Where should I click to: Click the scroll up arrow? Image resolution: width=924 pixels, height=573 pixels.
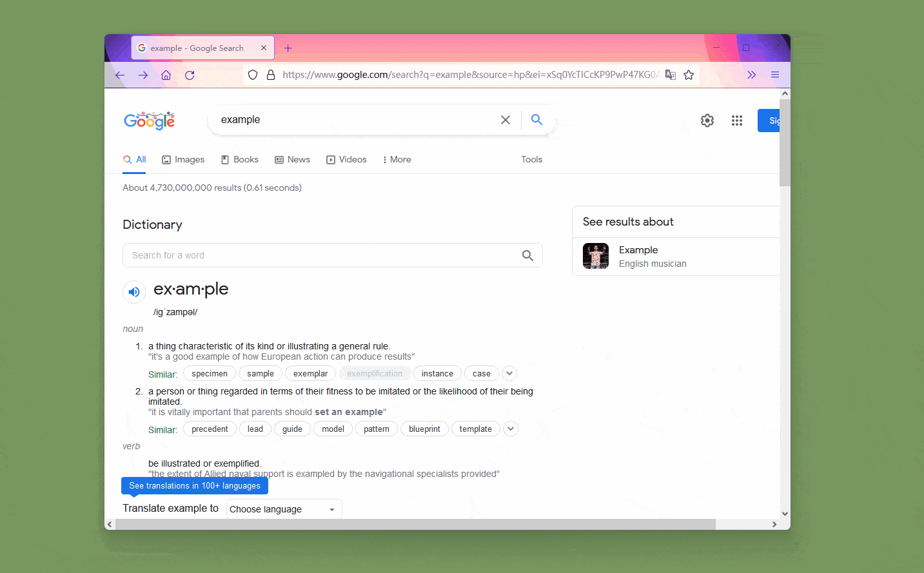coord(785,94)
